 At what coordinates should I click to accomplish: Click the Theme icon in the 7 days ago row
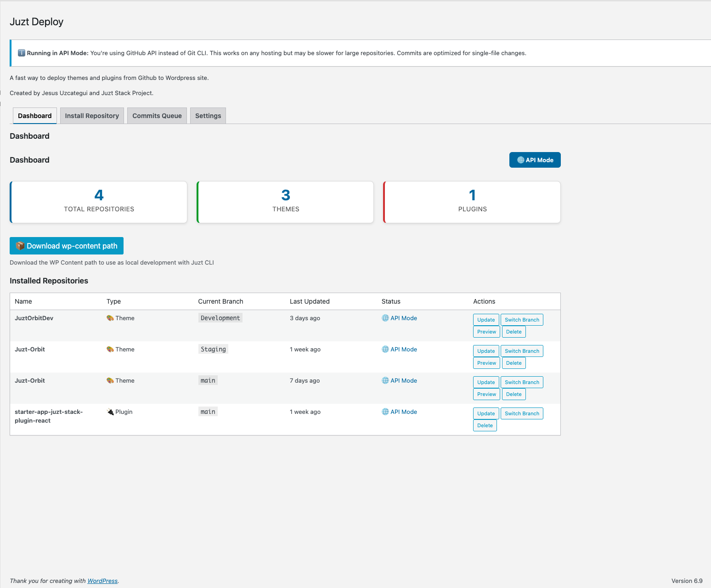pyautogui.click(x=110, y=380)
